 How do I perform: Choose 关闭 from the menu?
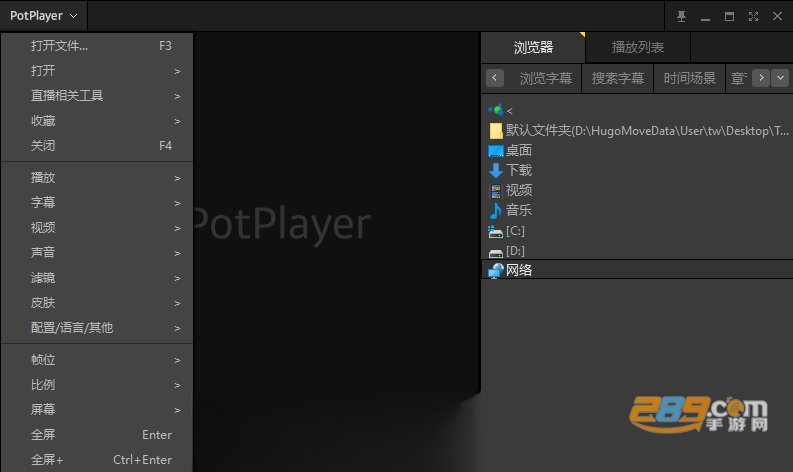point(97,146)
